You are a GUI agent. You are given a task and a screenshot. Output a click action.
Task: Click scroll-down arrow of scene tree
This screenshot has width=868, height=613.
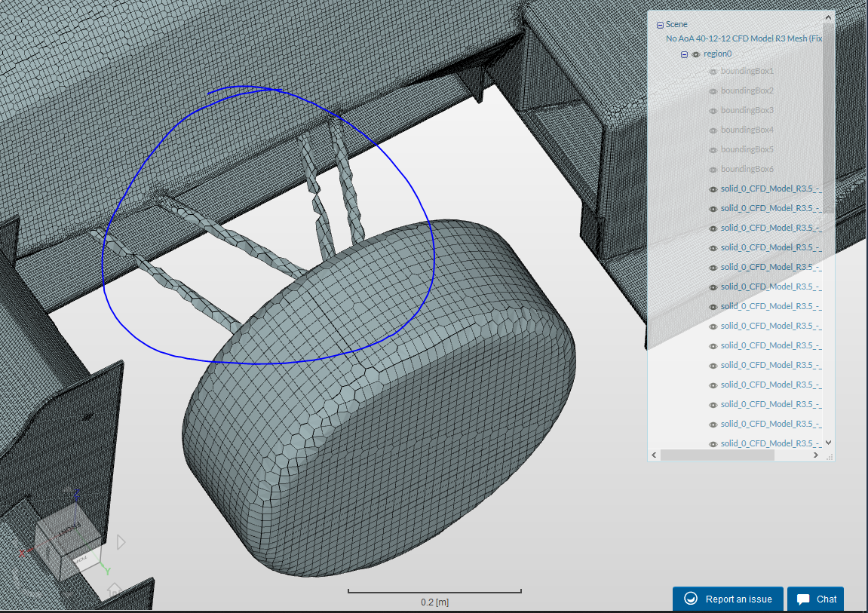point(828,443)
